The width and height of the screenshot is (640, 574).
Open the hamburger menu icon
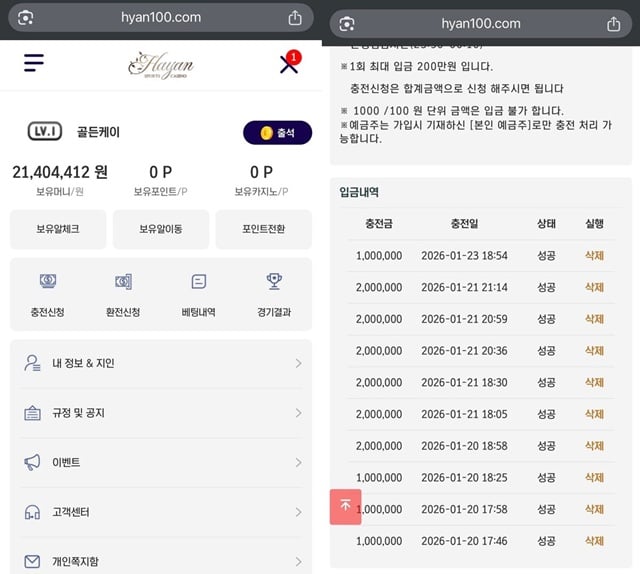34,63
